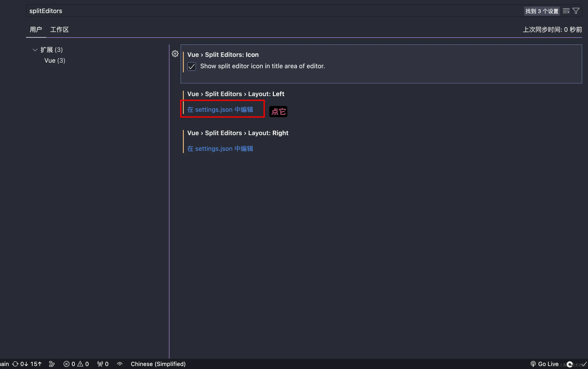Select the Vue (3) tree item
588x369 pixels.
(x=55, y=60)
